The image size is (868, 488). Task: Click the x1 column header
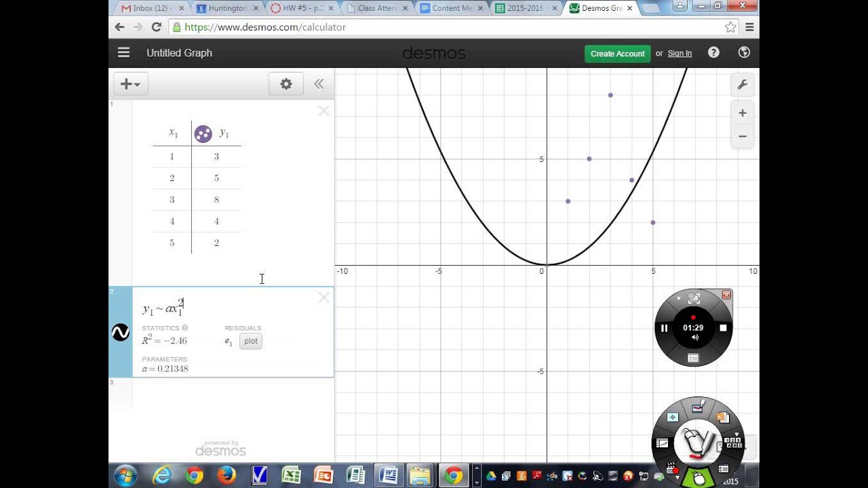pos(173,133)
